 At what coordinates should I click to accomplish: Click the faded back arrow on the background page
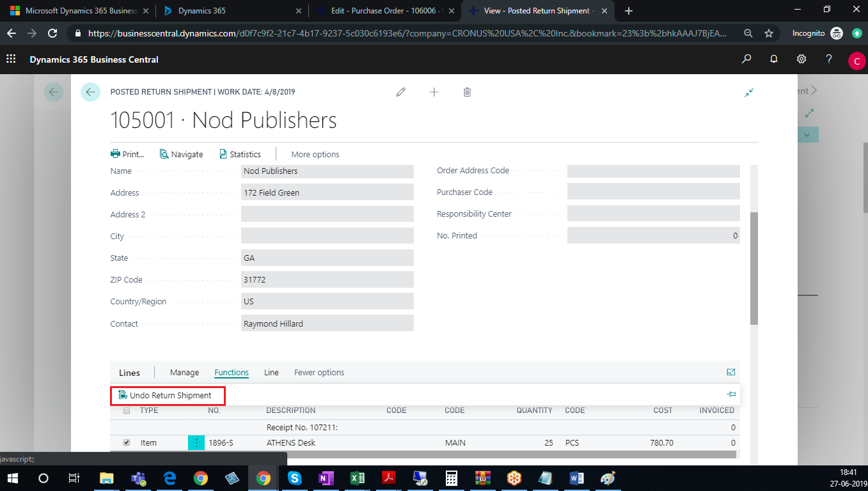54,92
